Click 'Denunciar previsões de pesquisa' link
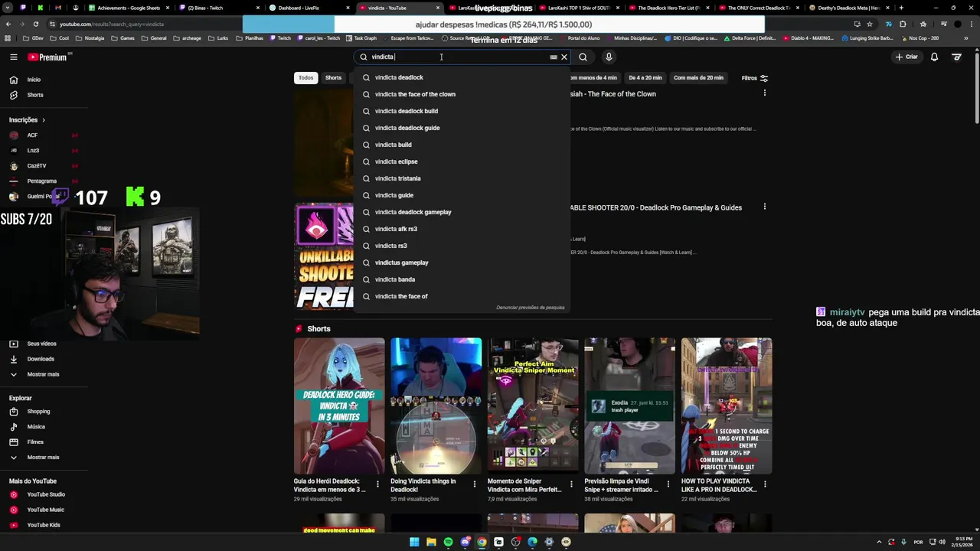 [x=530, y=308]
